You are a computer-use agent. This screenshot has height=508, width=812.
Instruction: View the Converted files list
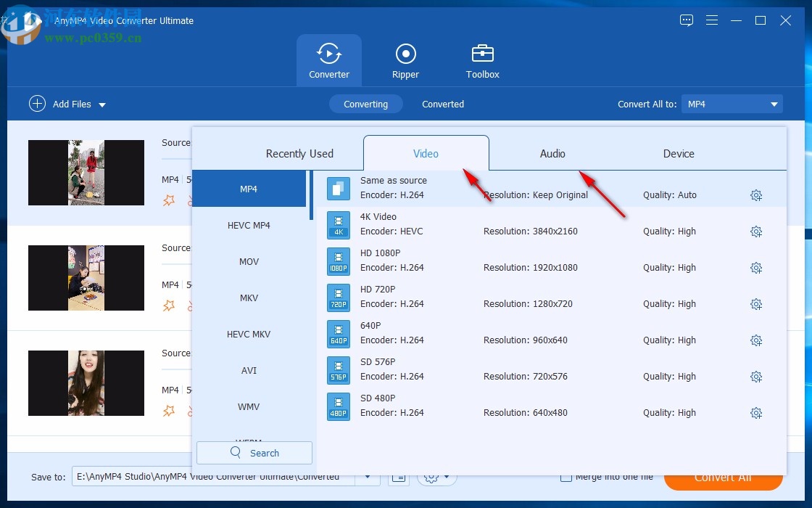coord(442,104)
